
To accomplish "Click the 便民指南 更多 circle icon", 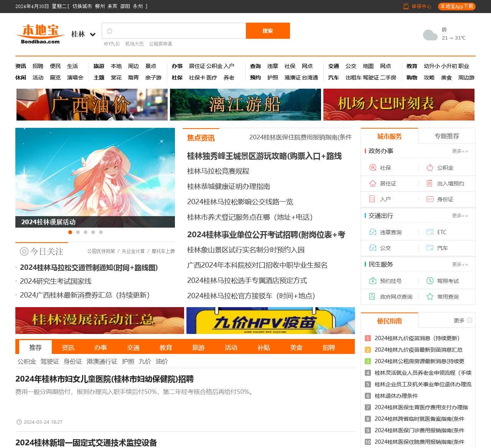I will pos(470,320).
